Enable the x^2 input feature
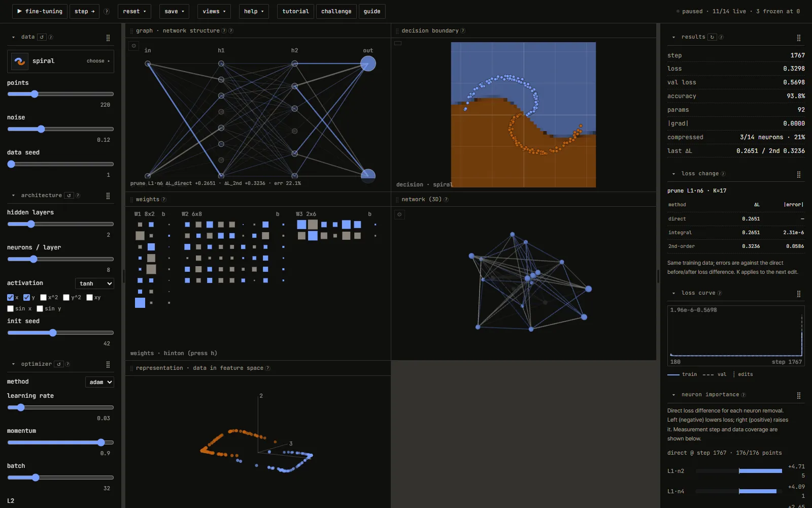The height and width of the screenshot is (508, 812). click(x=43, y=298)
